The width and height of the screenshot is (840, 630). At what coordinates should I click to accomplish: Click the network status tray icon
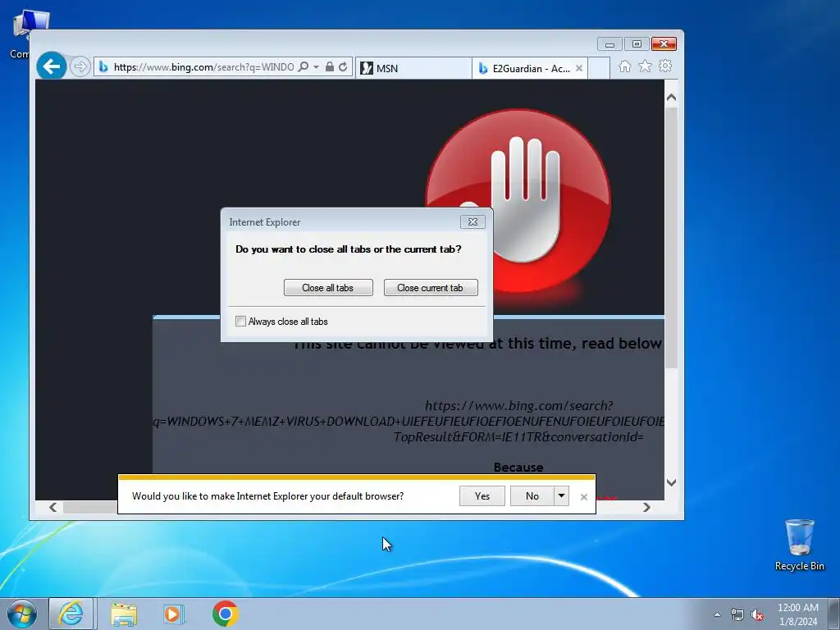click(737, 614)
